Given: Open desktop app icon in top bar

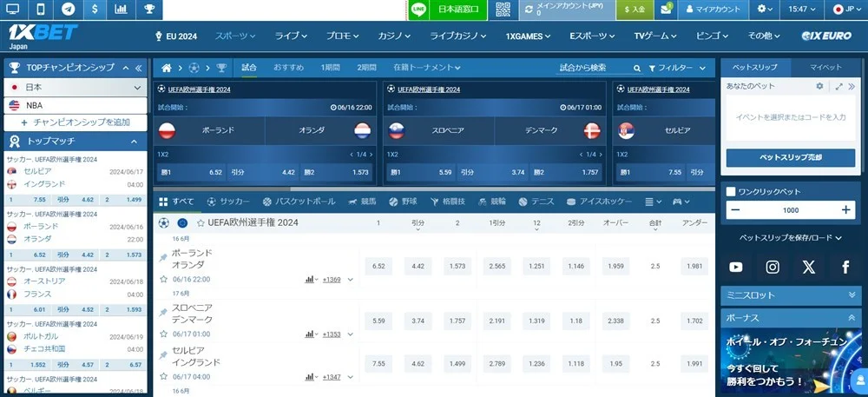Looking at the screenshot, I should click(13, 10).
